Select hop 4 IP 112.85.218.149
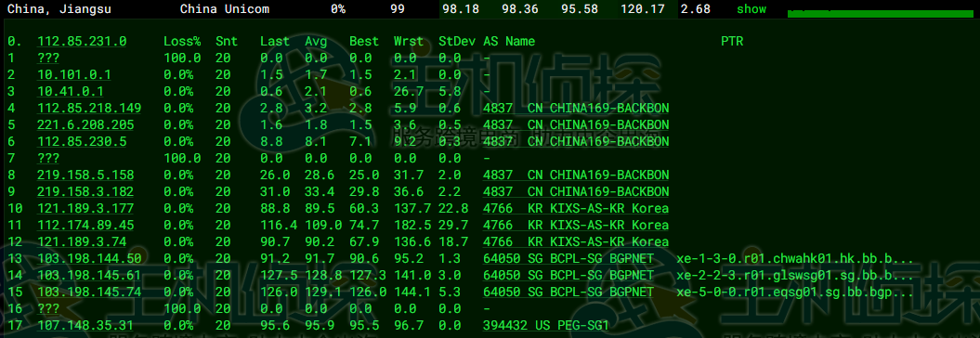The height and width of the screenshot is (338, 980). pos(89,108)
